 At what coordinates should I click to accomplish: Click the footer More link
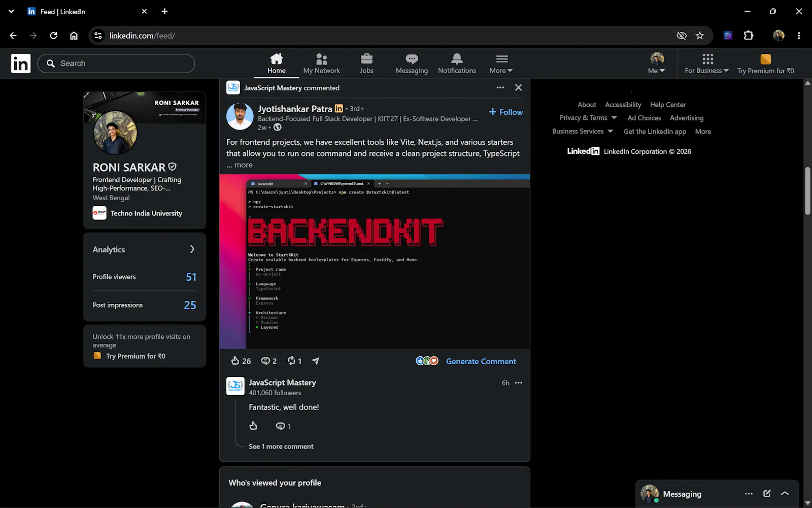703,132
